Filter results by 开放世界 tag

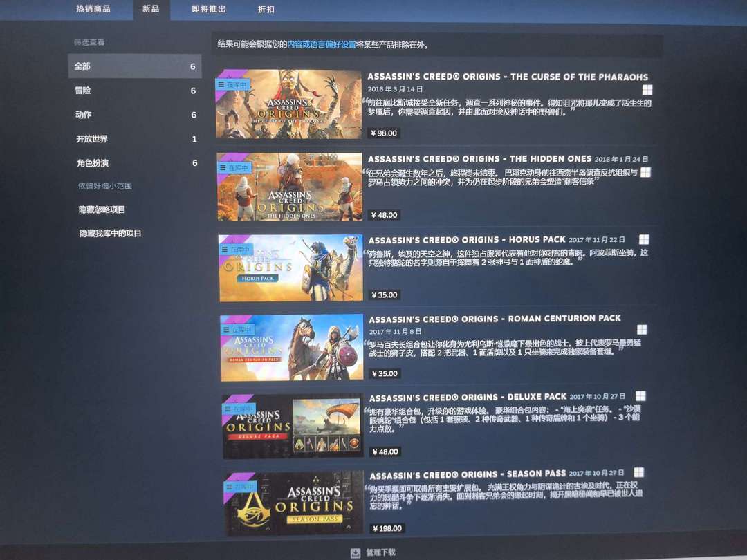(136, 139)
